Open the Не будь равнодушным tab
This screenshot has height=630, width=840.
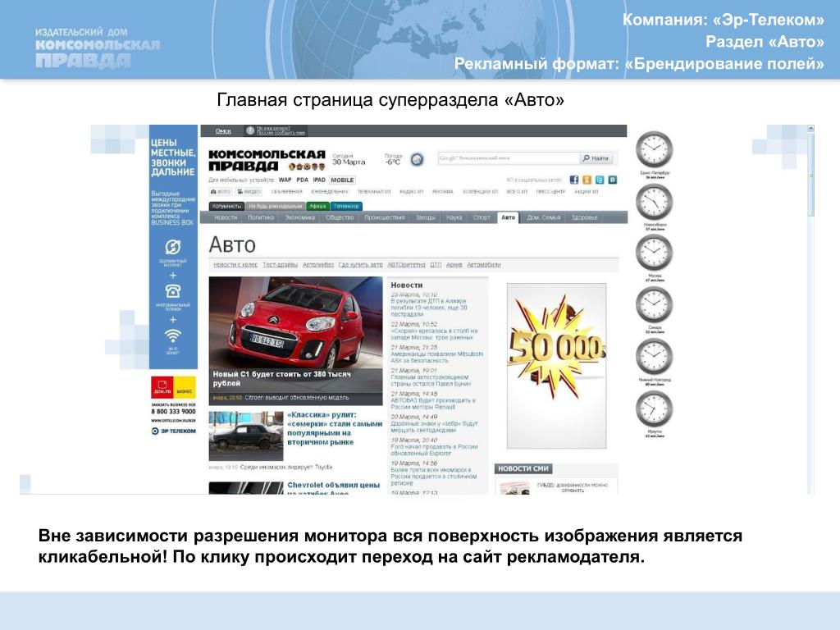[x=276, y=206]
